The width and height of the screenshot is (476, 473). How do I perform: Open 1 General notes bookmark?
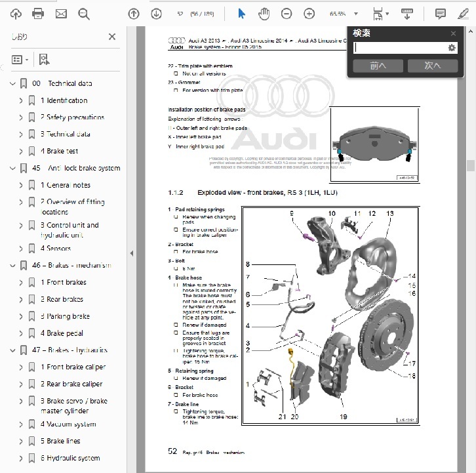[x=66, y=185]
